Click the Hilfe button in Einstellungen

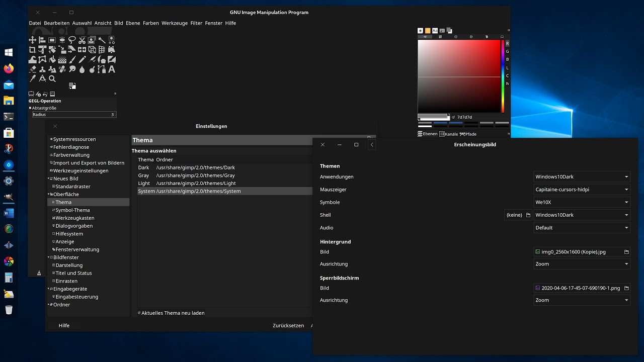coord(64,326)
